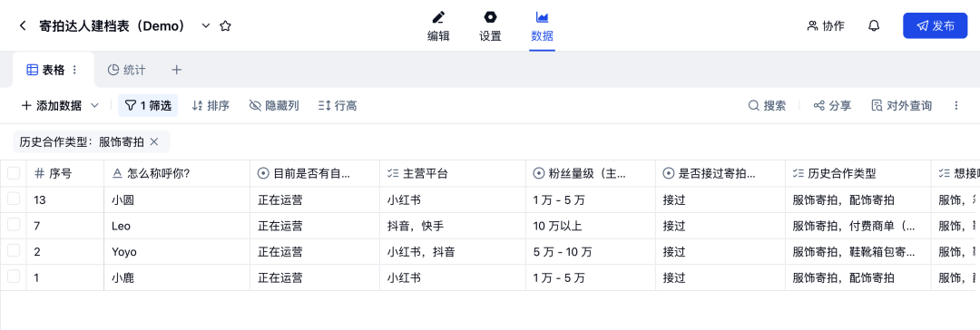Open the 设置 tab
980x330 pixels.
490,26
